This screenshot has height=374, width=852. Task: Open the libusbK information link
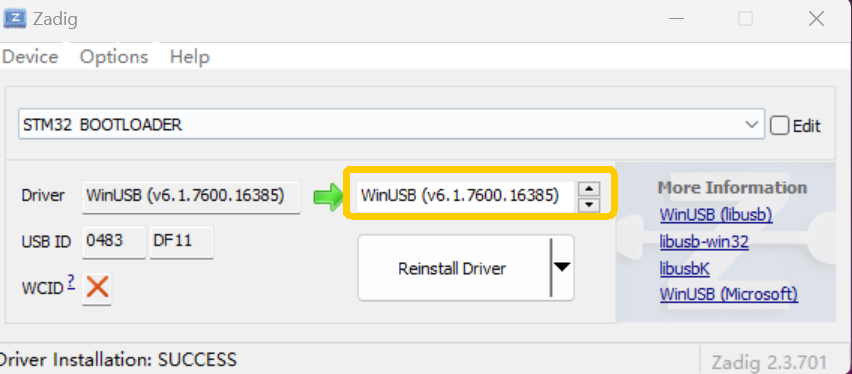coord(685,268)
